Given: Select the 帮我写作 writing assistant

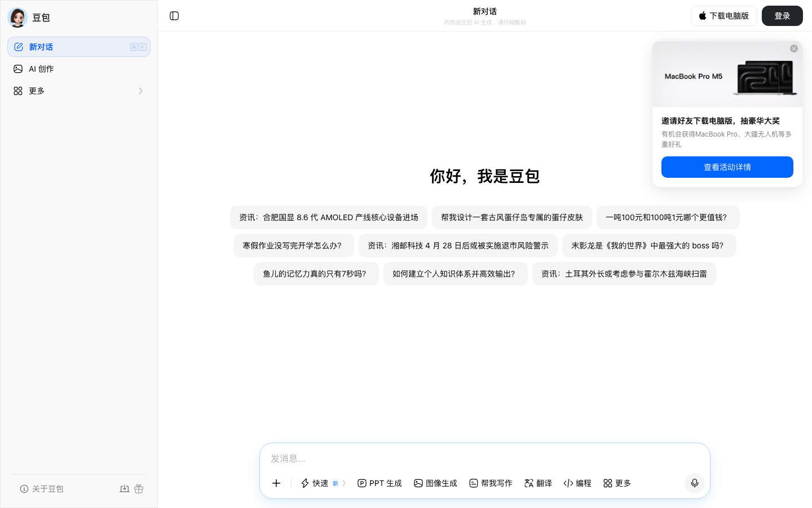Looking at the screenshot, I should 490,483.
